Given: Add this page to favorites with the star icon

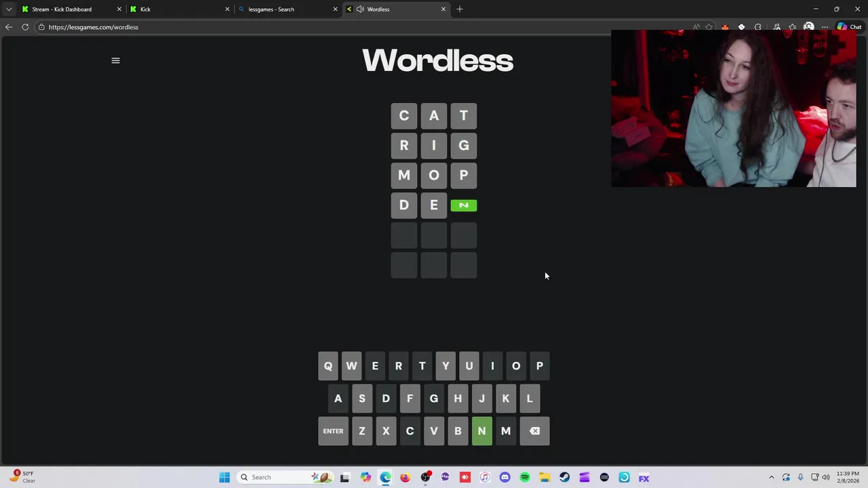Looking at the screenshot, I should click(709, 27).
